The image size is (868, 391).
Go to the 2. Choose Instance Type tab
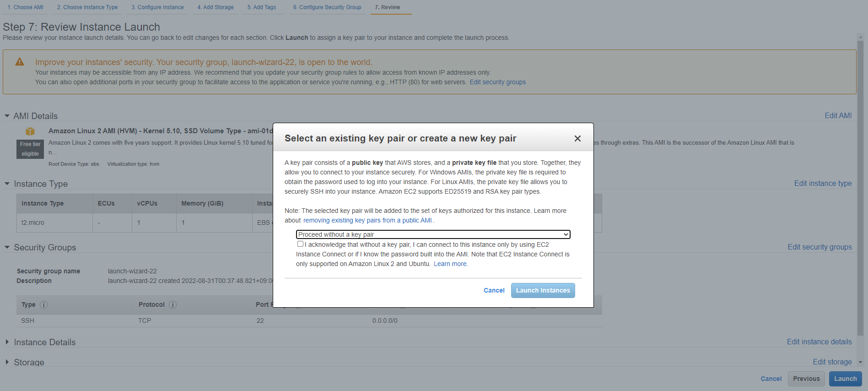[87, 7]
